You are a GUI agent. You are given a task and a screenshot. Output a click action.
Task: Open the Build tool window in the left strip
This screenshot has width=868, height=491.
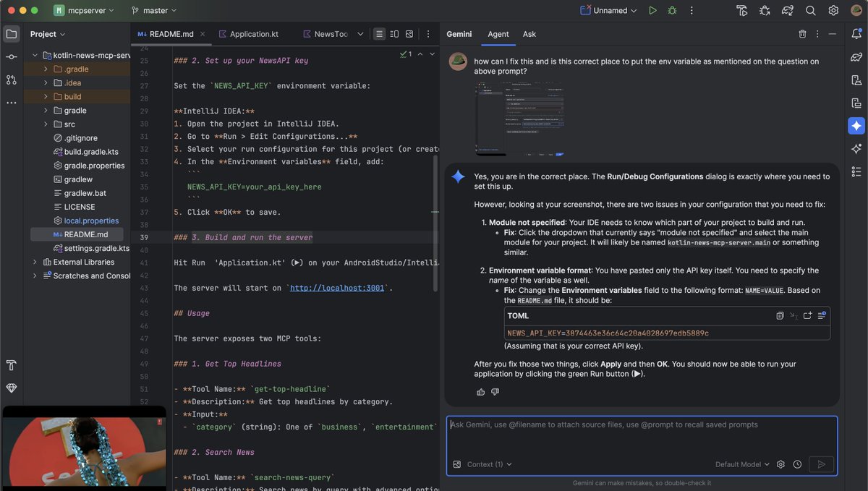tap(12, 365)
